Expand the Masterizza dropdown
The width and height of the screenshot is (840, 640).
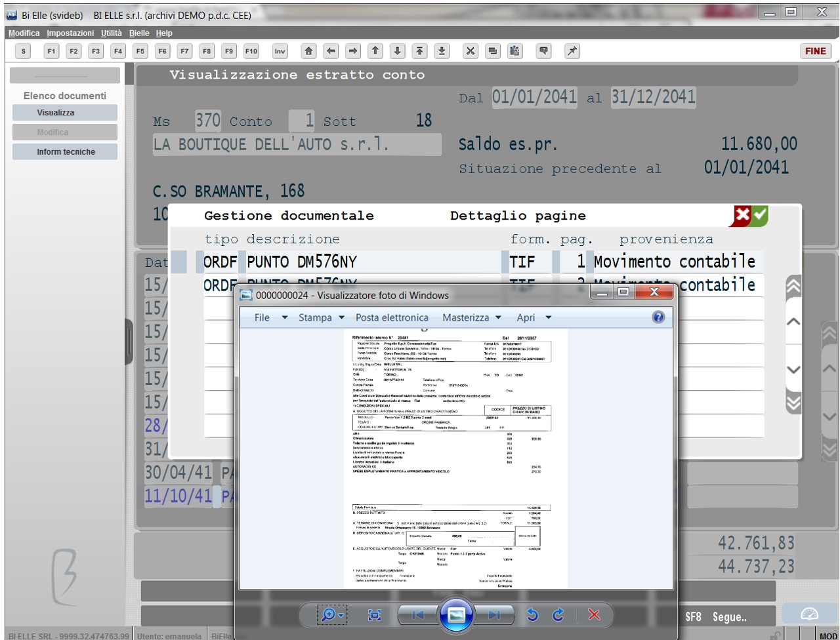[472, 317]
